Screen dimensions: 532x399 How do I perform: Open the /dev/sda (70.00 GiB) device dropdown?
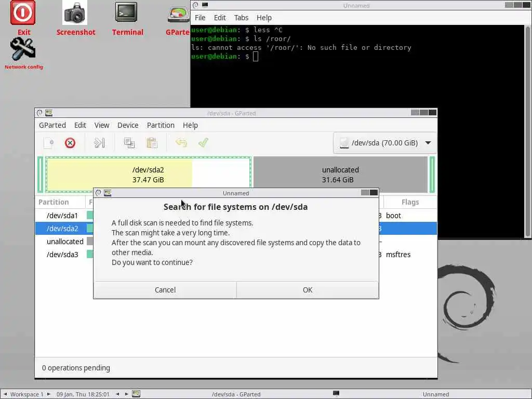385,143
